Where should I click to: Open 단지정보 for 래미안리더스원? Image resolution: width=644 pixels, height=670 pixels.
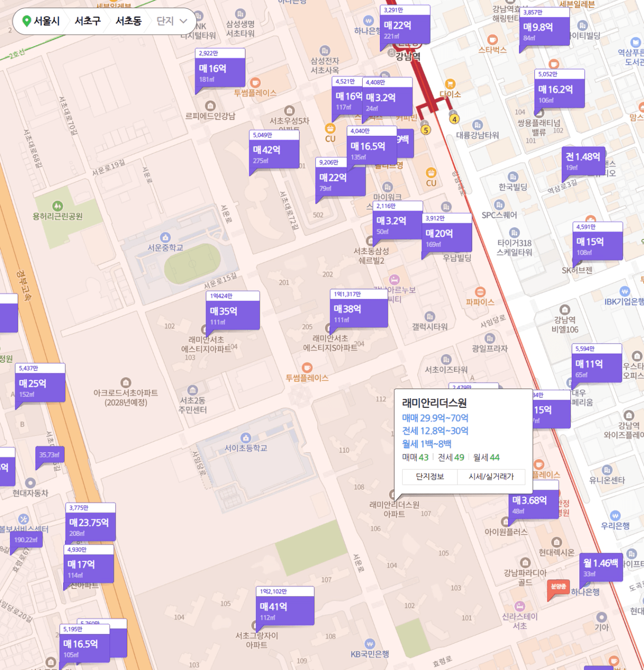(x=430, y=477)
